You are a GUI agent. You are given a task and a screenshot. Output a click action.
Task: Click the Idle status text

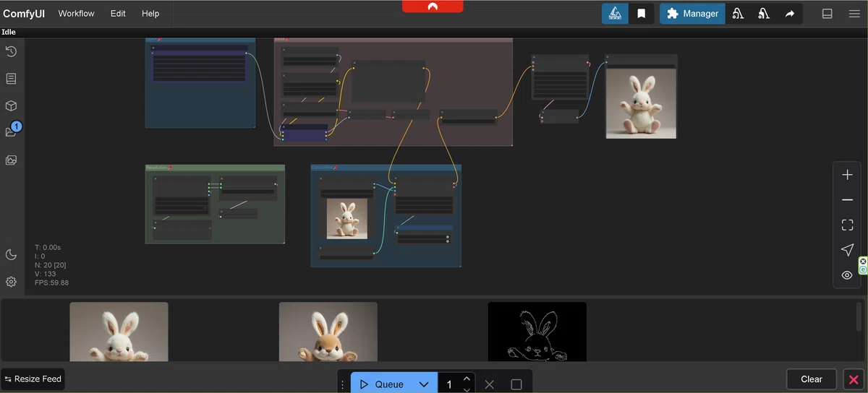(9, 32)
